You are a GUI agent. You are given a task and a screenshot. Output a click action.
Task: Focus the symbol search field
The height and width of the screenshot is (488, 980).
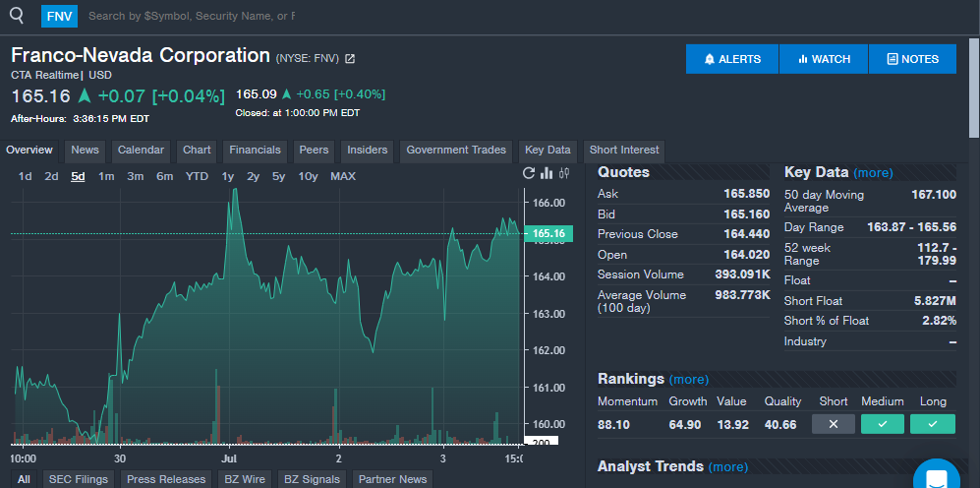point(192,17)
